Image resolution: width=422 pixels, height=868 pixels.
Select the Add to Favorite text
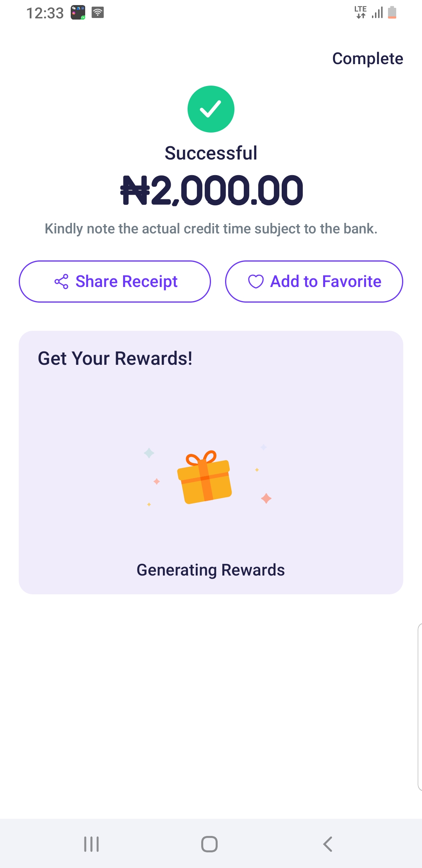(325, 282)
